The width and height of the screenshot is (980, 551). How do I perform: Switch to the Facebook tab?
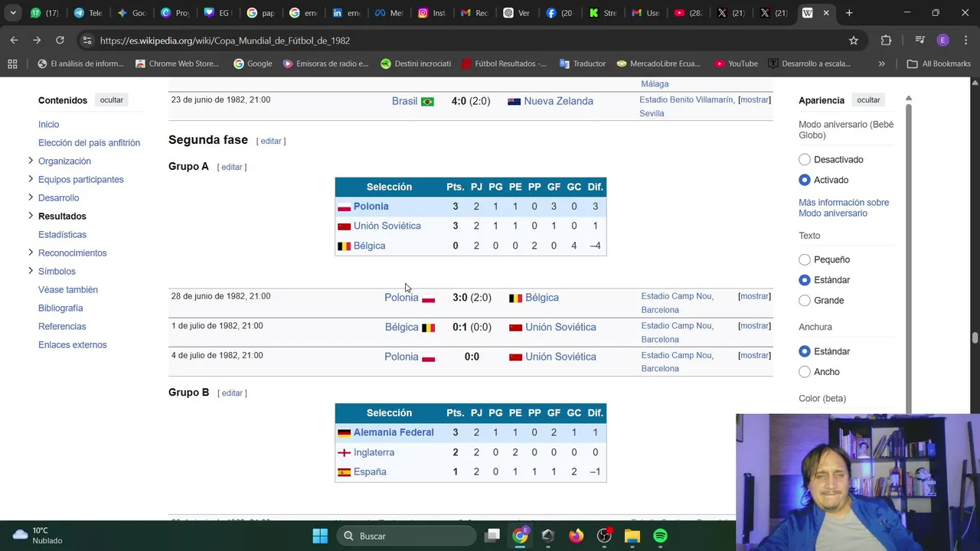[x=560, y=13]
